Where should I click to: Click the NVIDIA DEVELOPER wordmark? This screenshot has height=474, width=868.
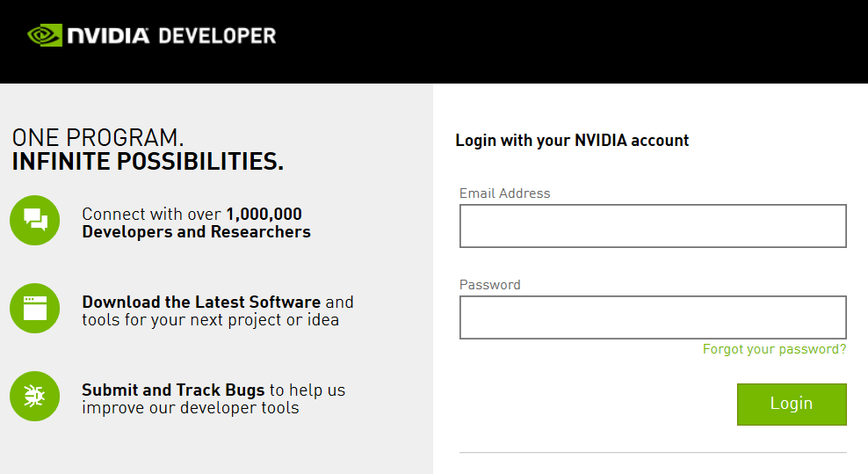click(171, 36)
